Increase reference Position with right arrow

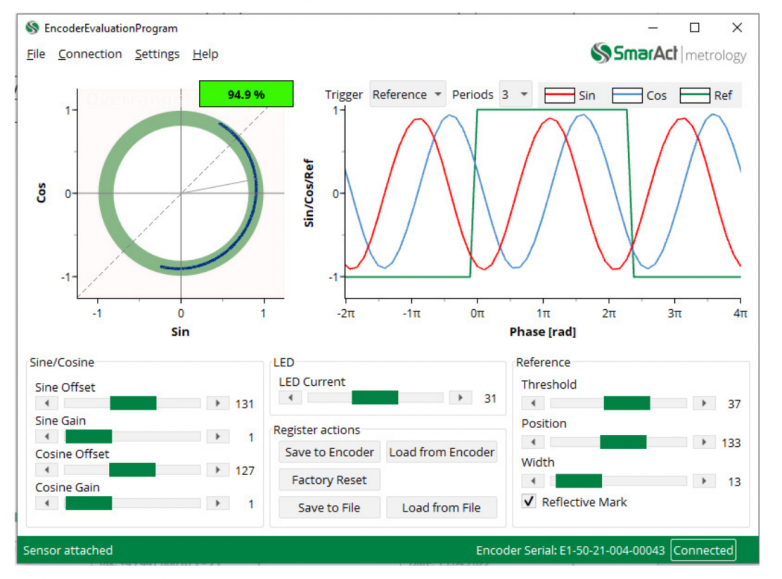(x=704, y=442)
